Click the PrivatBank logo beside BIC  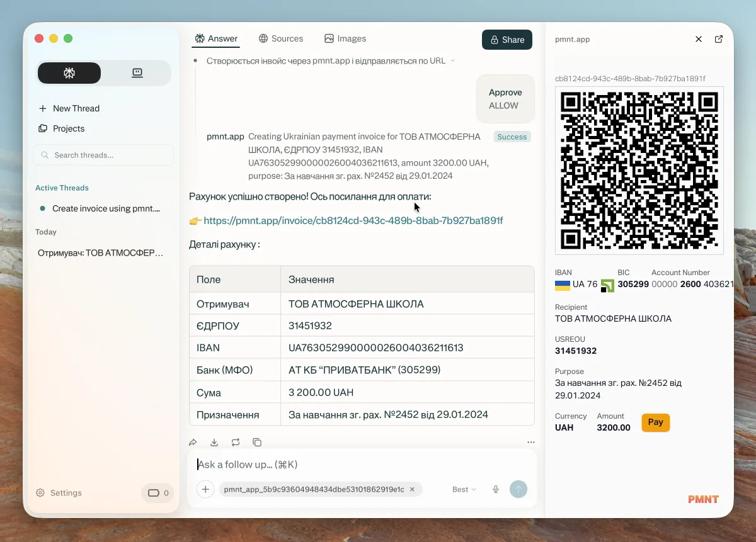click(x=607, y=286)
